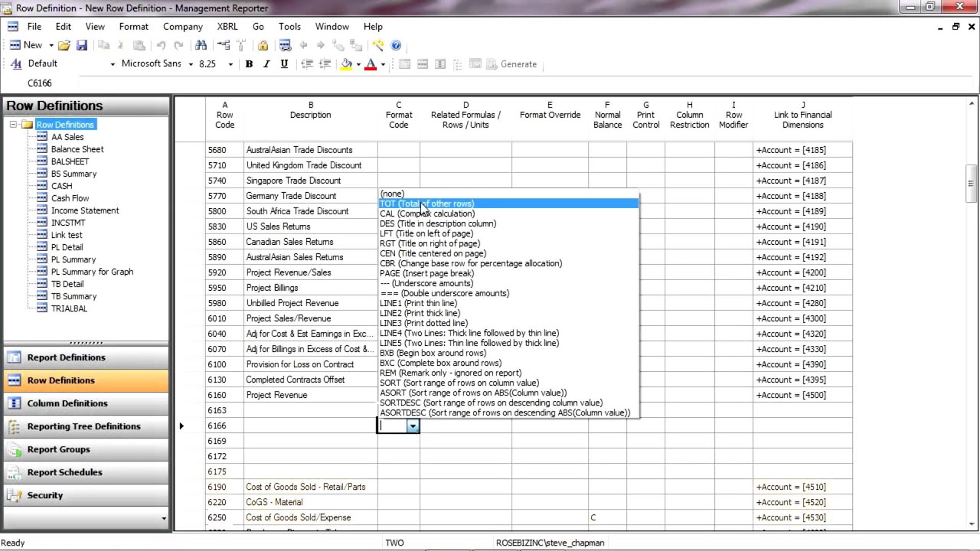Choose LINE1 (Print thin line) option
Viewport: 980px width, 551px height.
508,303
